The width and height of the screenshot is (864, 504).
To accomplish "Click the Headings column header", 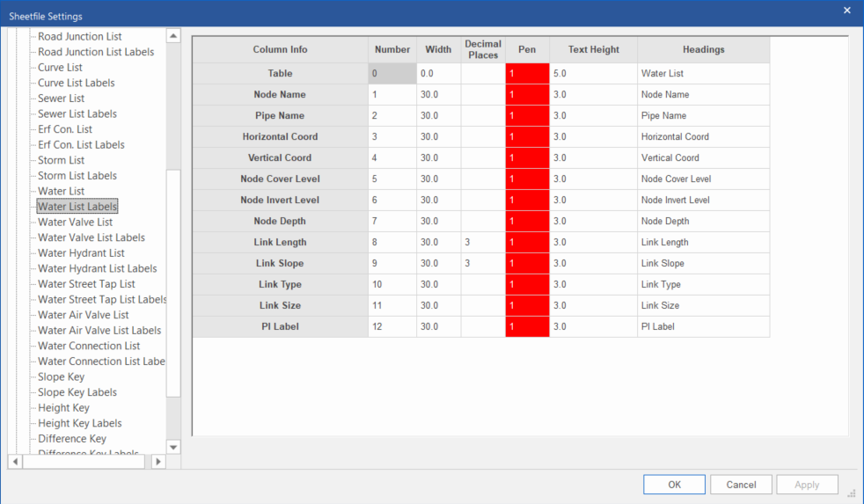I will pyautogui.click(x=703, y=50).
